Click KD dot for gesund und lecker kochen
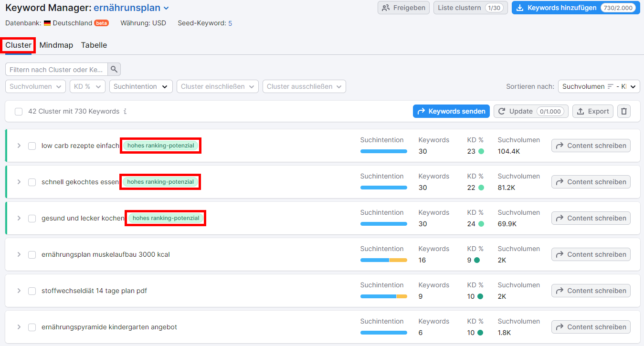 [481, 224]
